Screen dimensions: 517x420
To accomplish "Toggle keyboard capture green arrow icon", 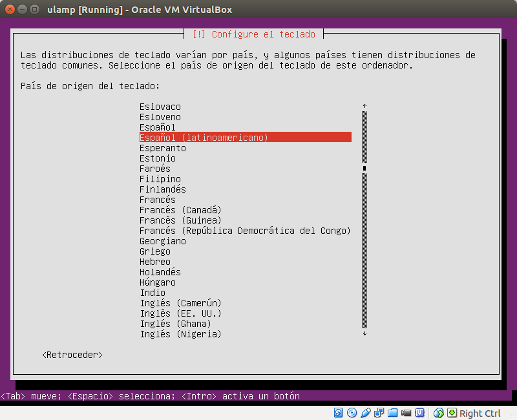I will click(452, 413).
